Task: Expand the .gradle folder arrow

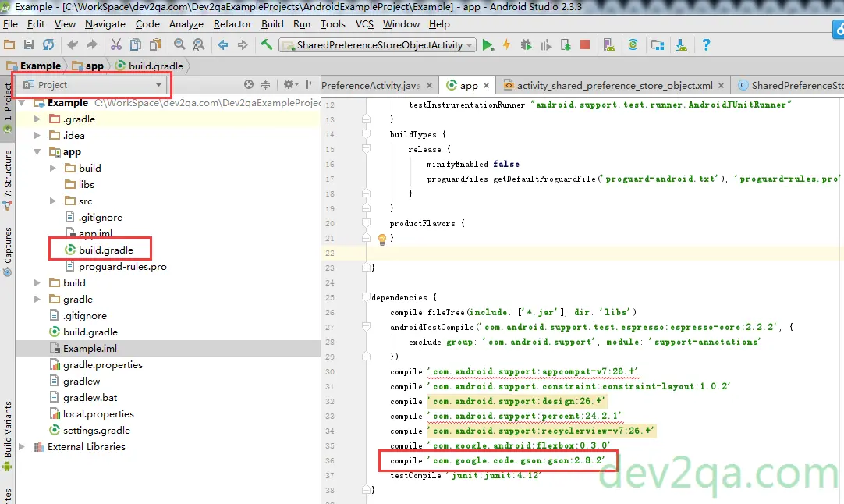Action: click(37, 119)
